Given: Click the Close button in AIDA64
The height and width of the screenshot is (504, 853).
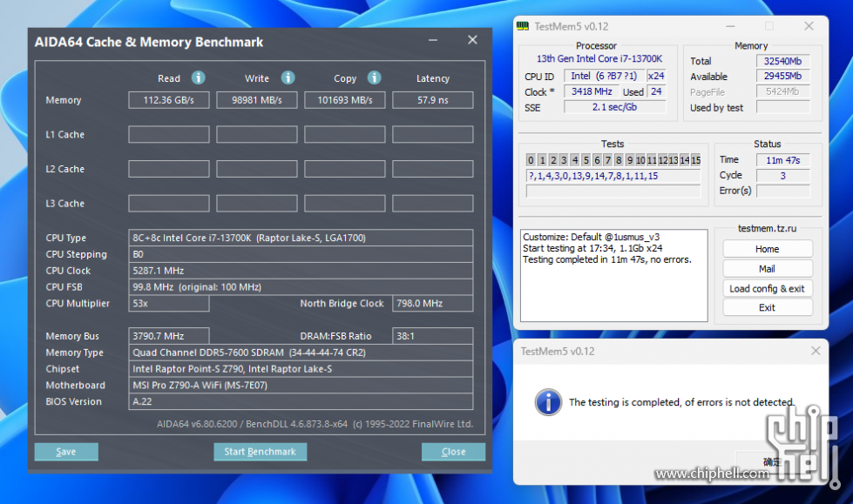Looking at the screenshot, I should click(x=453, y=452).
